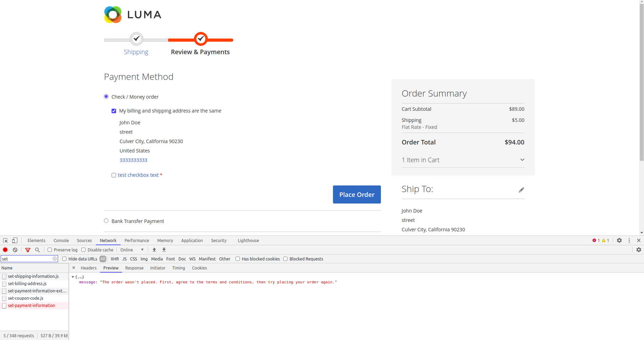Enable Disable cache checkbox
This screenshot has width=644, height=340.
83,250
